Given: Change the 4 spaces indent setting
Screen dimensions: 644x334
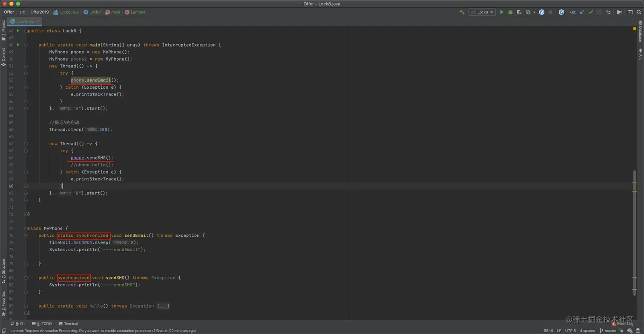Looking at the screenshot, I should (x=587, y=331).
